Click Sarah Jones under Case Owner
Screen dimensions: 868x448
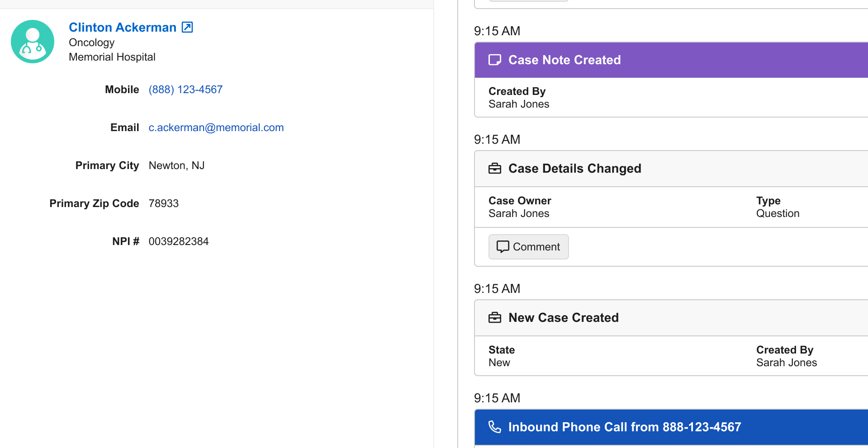click(x=519, y=213)
